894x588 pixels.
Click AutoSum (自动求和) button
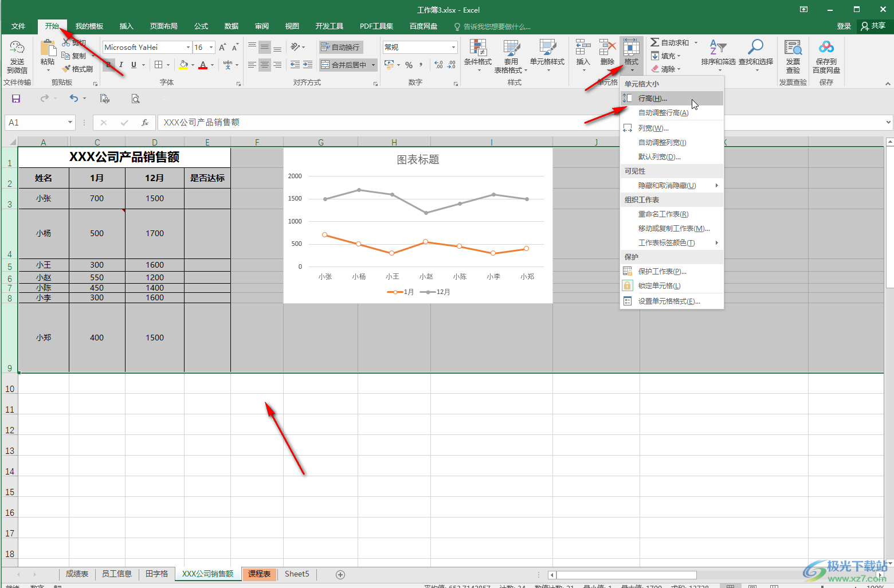[x=670, y=43]
